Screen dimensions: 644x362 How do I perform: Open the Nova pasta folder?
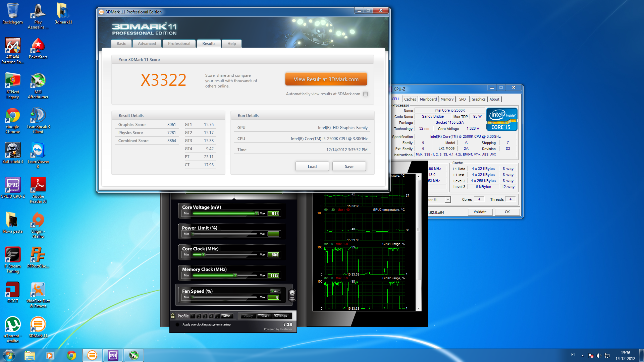click(12, 222)
